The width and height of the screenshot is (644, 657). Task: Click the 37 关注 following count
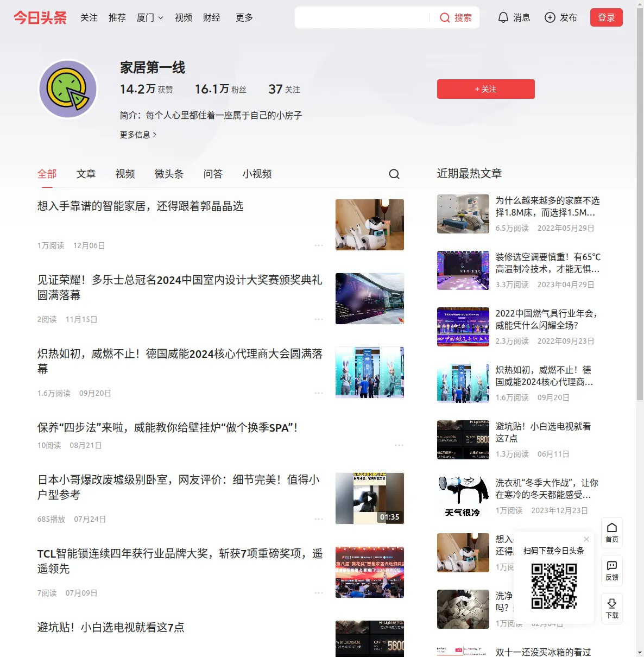(x=285, y=89)
